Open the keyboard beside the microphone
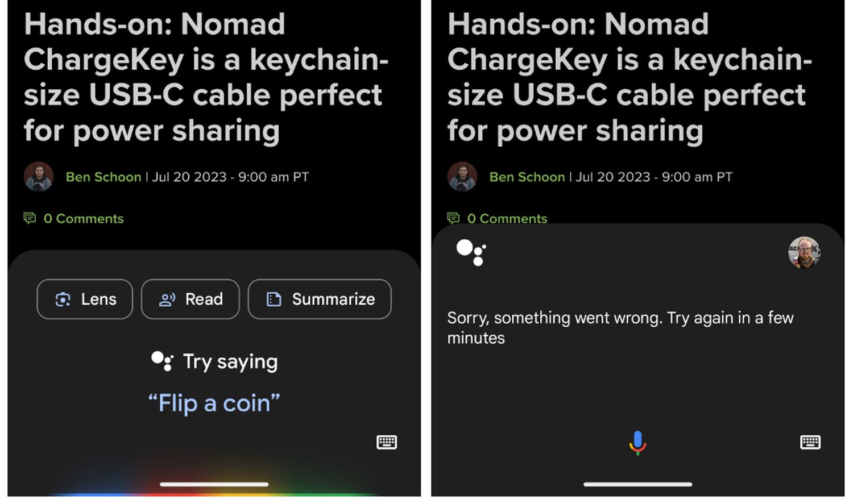Viewport: 853px width, 504px height. coord(810,442)
